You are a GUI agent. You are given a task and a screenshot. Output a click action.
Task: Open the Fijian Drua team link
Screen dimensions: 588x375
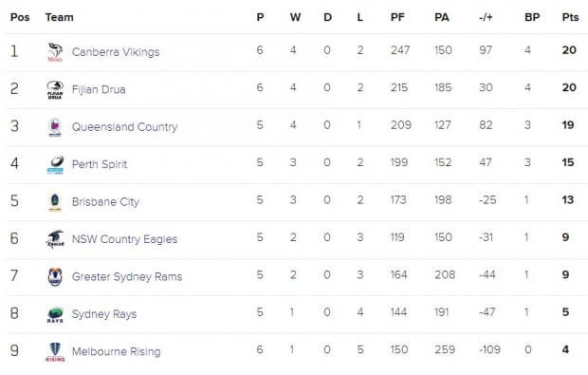(x=99, y=89)
